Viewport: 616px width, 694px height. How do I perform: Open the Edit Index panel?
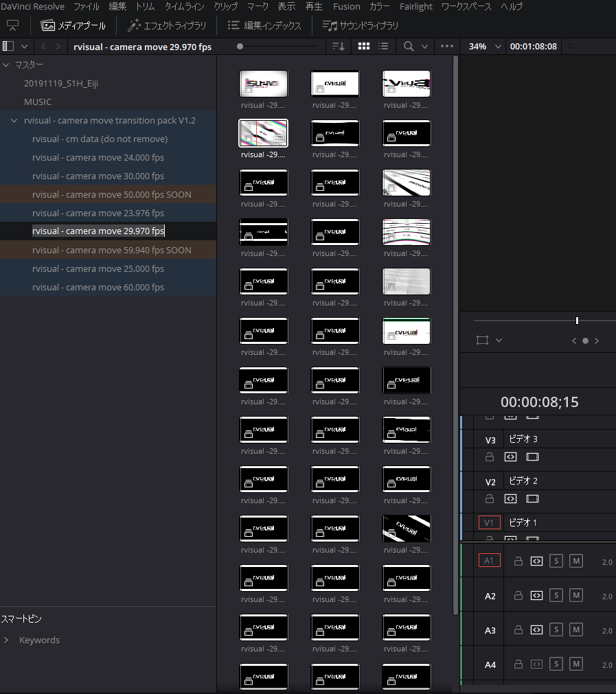pos(264,25)
